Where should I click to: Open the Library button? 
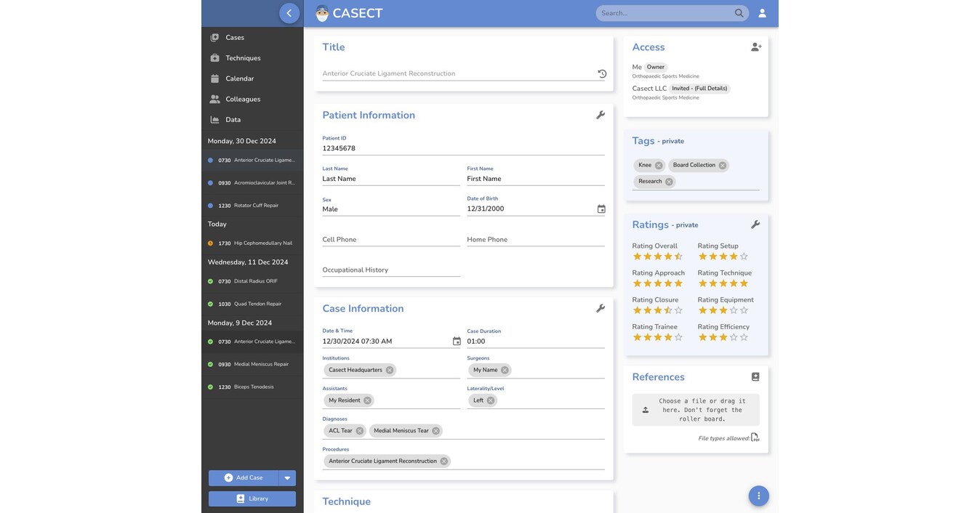(x=252, y=498)
